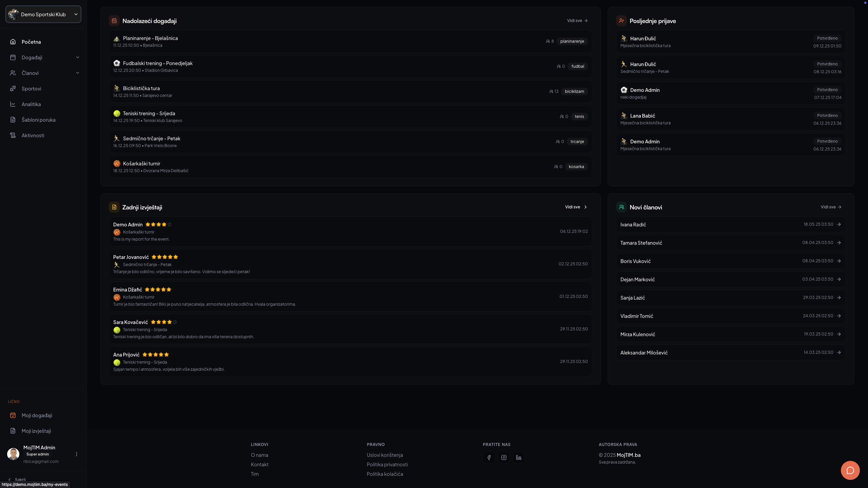Click Vidi sve for Nadolazeći događaji
The width and height of the screenshot is (868, 488).
coord(577,20)
